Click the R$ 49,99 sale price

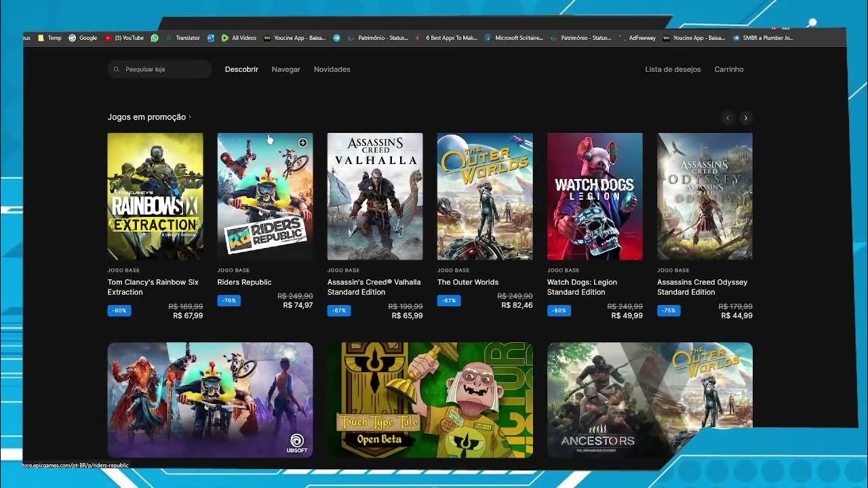[627, 316]
